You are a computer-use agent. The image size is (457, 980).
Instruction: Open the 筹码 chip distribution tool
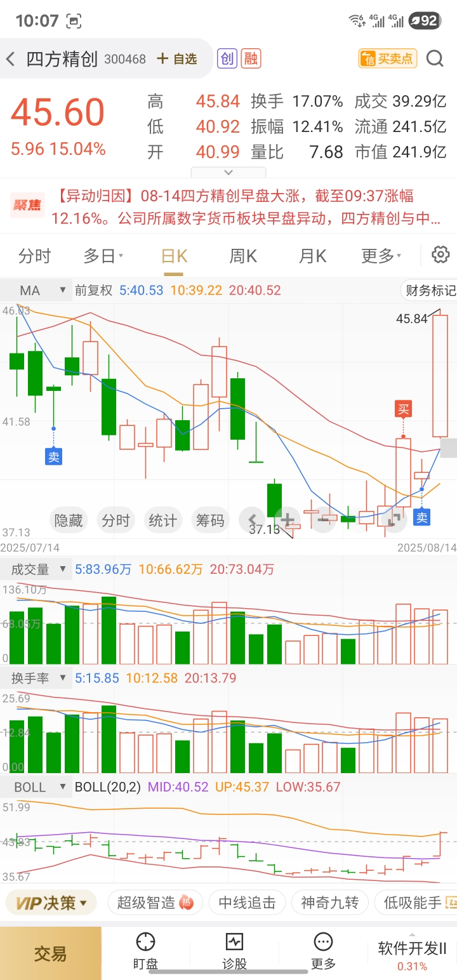click(209, 520)
